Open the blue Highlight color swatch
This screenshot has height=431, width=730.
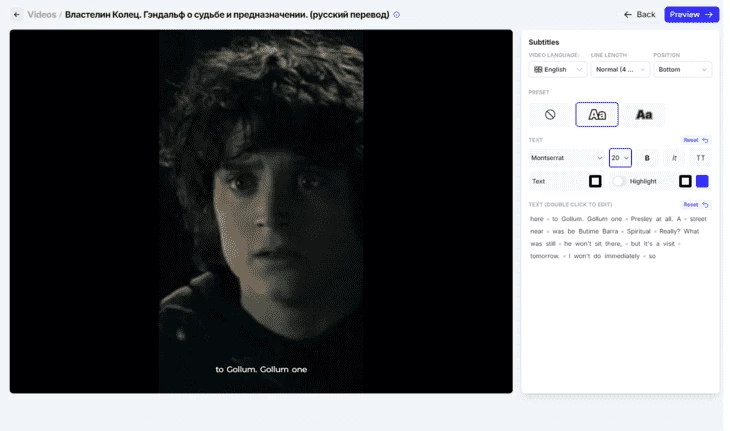click(702, 181)
